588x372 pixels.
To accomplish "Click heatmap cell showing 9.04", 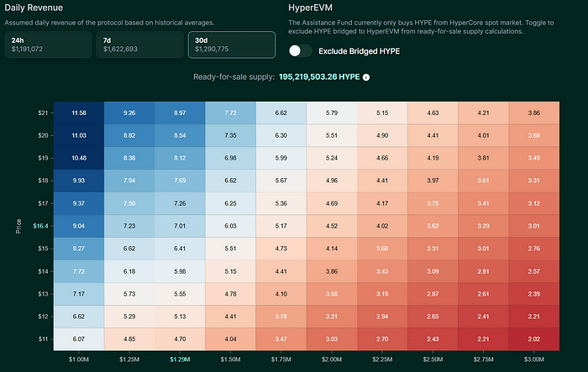I will pos(79,226).
